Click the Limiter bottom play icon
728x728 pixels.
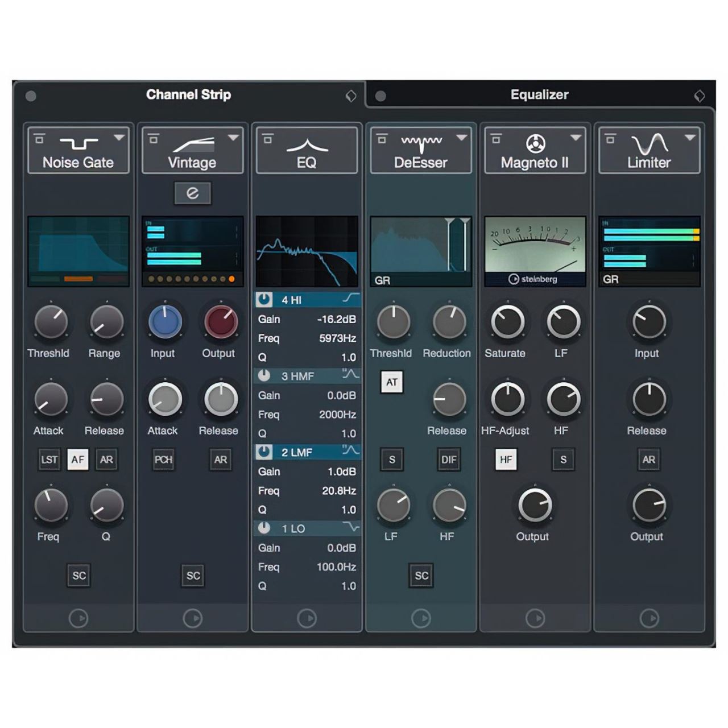tap(650, 618)
